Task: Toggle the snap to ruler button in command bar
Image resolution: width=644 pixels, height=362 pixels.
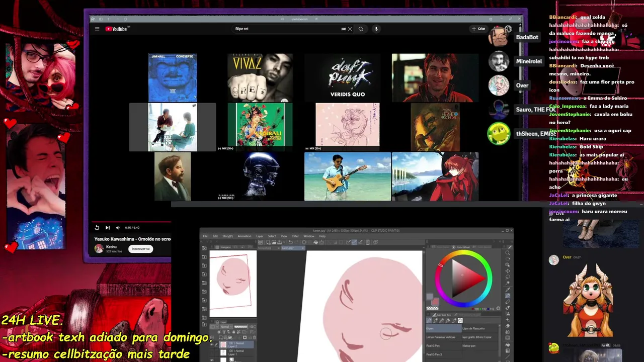Action: [349, 242]
